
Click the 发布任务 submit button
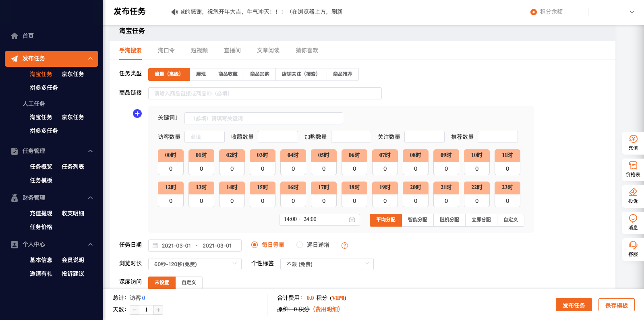point(574,305)
